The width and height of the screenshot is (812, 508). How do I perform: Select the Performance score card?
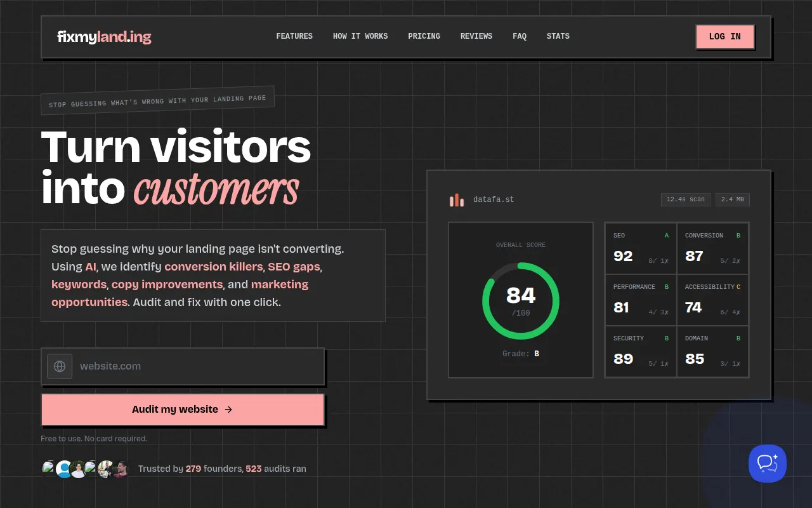coord(641,300)
